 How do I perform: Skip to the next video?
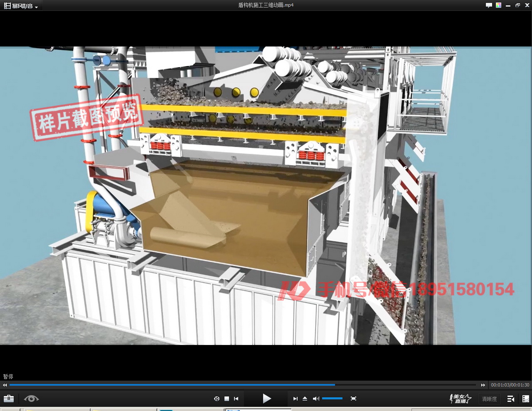pos(295,399)
